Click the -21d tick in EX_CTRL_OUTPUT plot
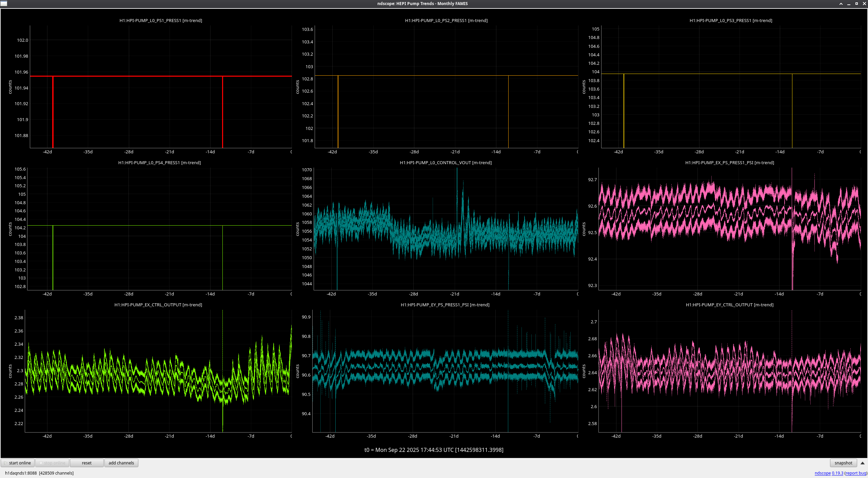This screenshot has height=478, width=868. click(169, 436)
